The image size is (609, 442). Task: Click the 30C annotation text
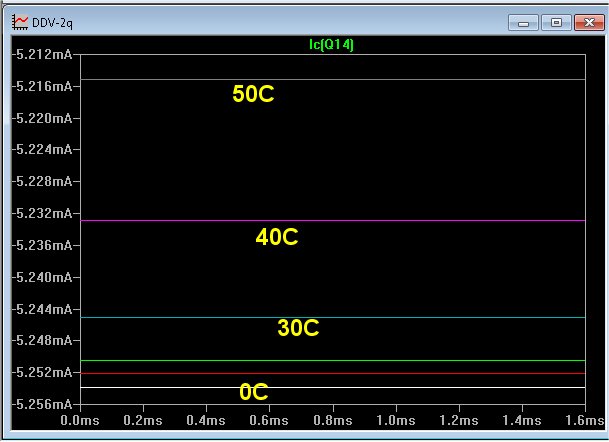[x=298, y=328]
